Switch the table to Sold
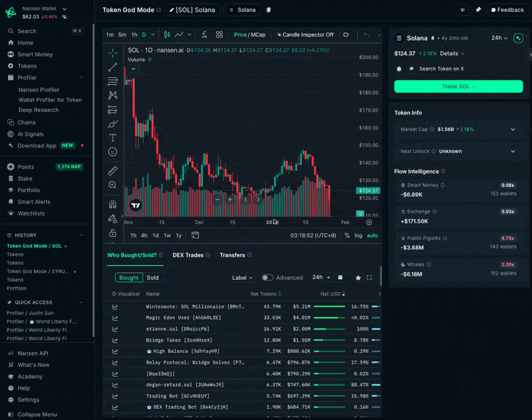The width and height of the screenshot is (532, 420). (152, 278)
